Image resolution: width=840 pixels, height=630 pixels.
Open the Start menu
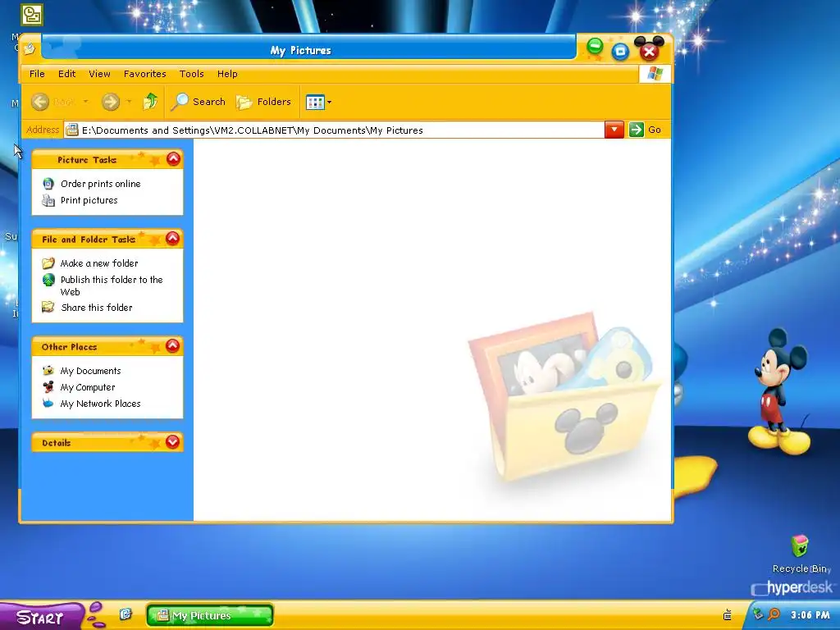pos(42,617)
